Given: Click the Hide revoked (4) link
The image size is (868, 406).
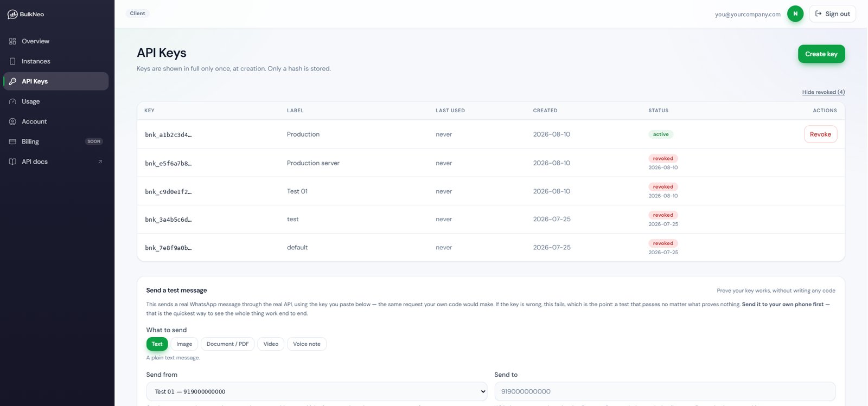Looking at the screenshot, I should [x=824, y=92].
